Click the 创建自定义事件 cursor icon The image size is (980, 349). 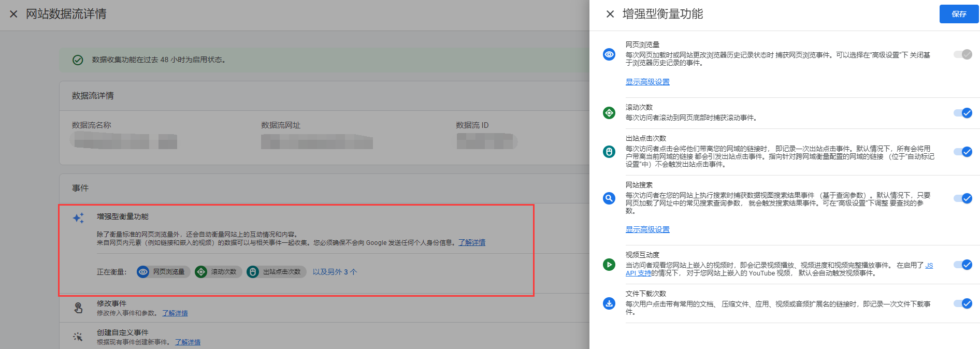[78, 337]
